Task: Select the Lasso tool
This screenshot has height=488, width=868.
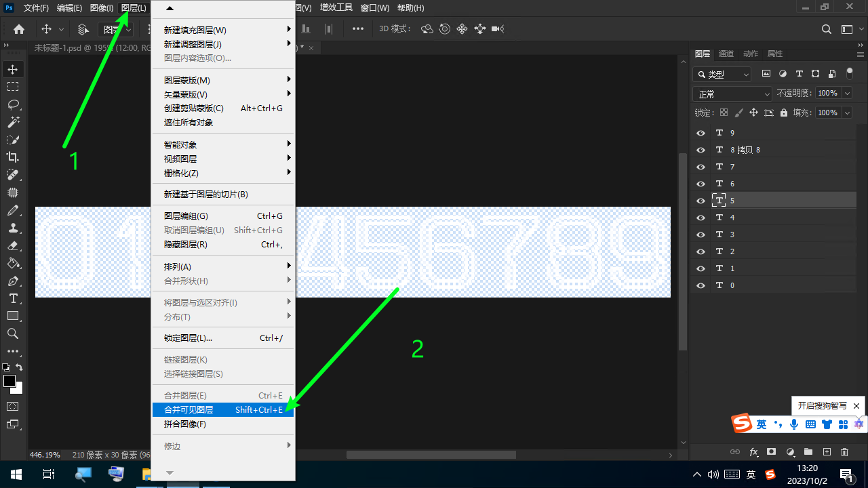Action: tap(13, 104)
